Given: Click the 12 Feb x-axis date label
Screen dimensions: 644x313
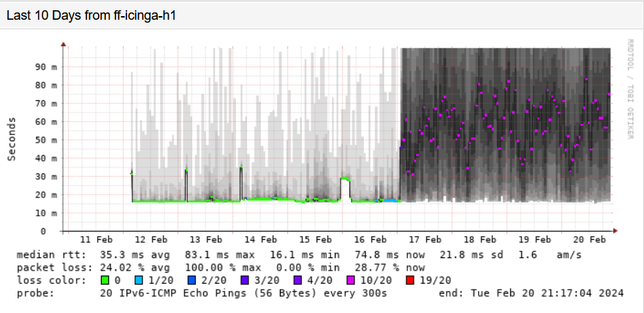Looking at the screenshot, I should (151, 239).
